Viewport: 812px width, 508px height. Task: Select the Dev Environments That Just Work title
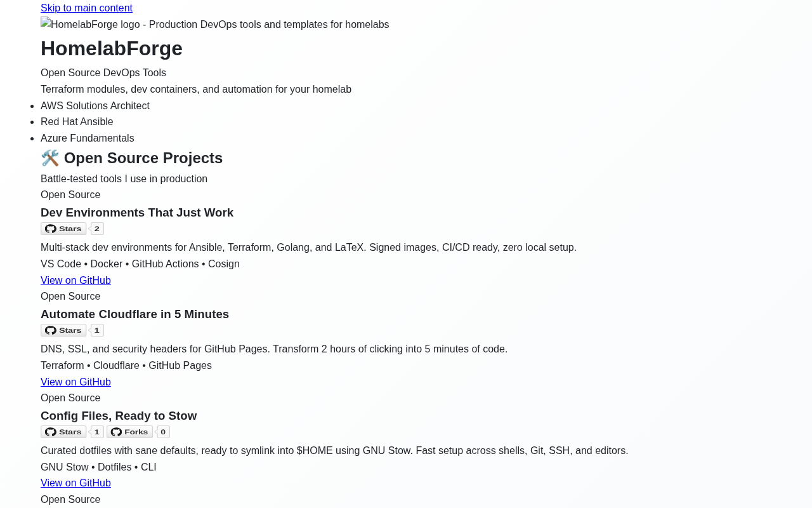pyautogui.click(x=137, y=213)
